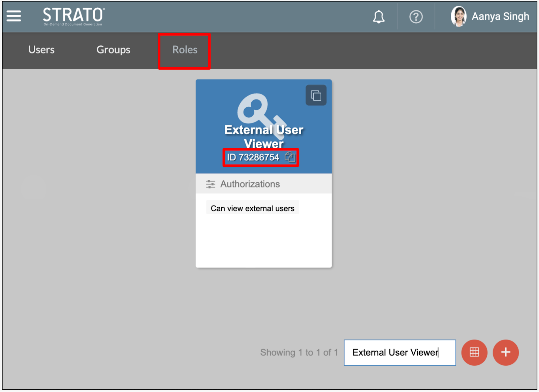This screenshot has height=392, width=539.
Task: Click the STRATO logo
Action: tap(73, 16)
